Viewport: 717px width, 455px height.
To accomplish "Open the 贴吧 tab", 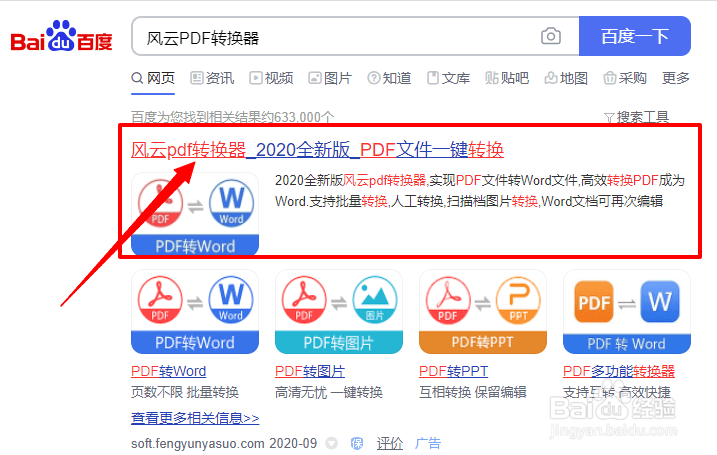I will click(x=507, y=78).
